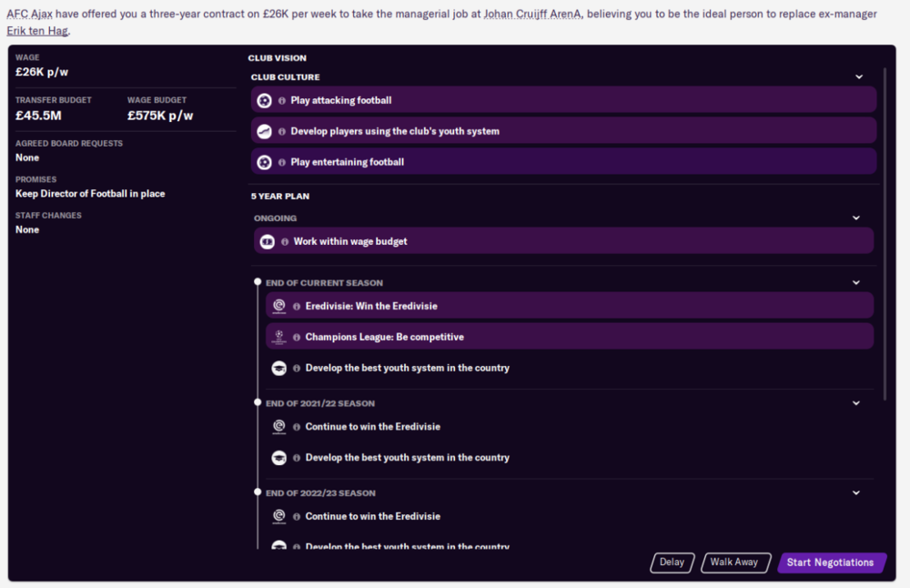Click the Delay button
Screen dimensions: 910x588
672,563
